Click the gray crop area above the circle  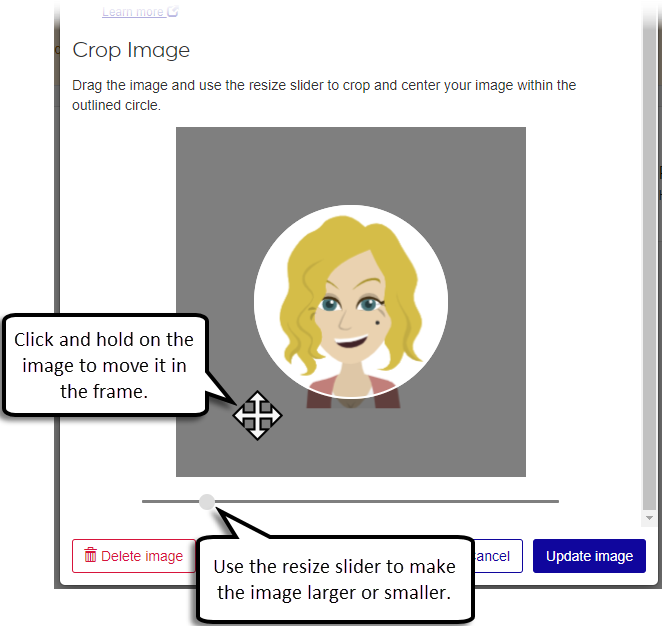[350, 165]
